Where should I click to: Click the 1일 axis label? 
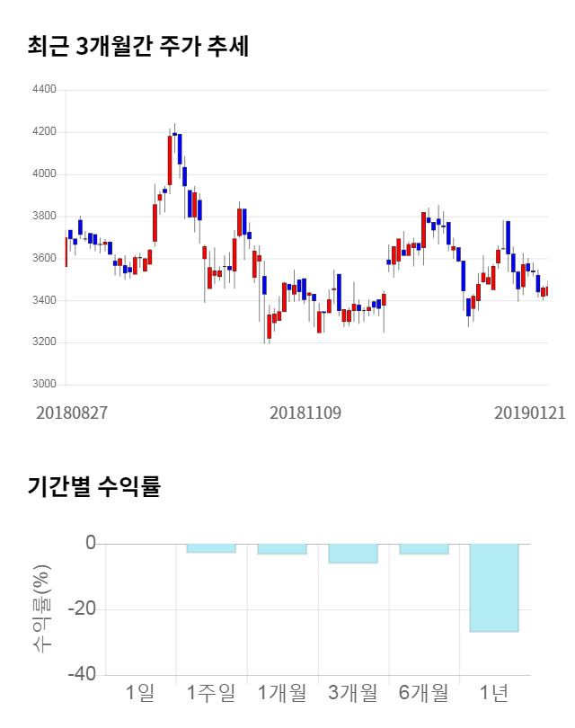[140, 693]
